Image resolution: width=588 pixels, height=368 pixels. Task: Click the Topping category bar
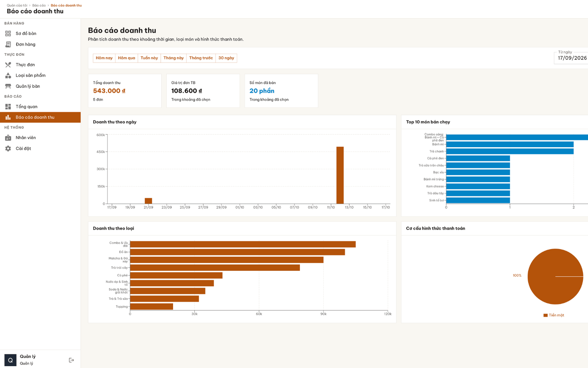151,307
